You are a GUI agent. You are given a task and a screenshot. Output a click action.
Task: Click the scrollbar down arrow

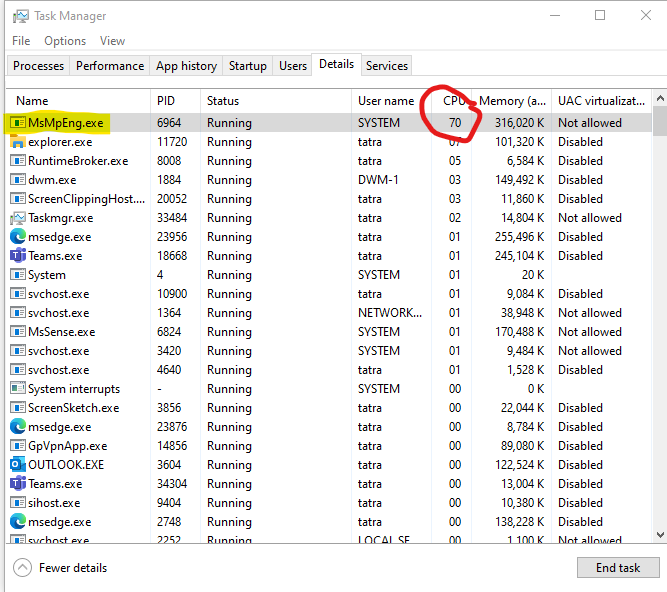[660, 535]
